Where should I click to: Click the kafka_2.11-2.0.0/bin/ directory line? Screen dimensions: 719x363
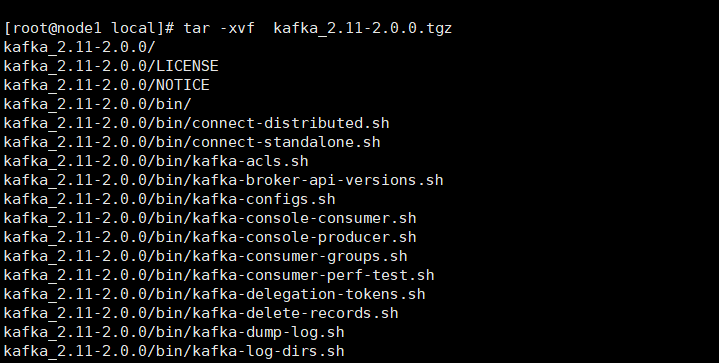(98, 104)
